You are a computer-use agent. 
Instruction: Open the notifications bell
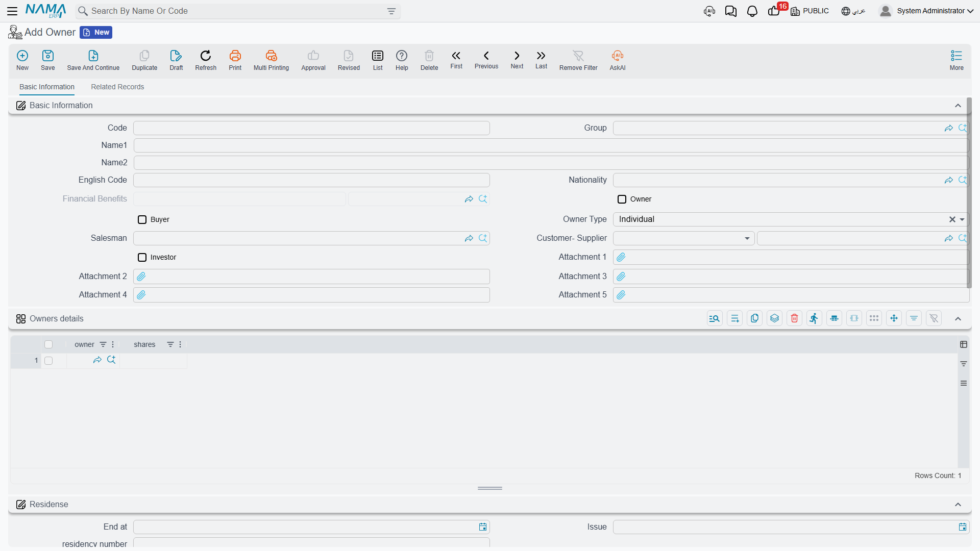click(x=752, y=11)
